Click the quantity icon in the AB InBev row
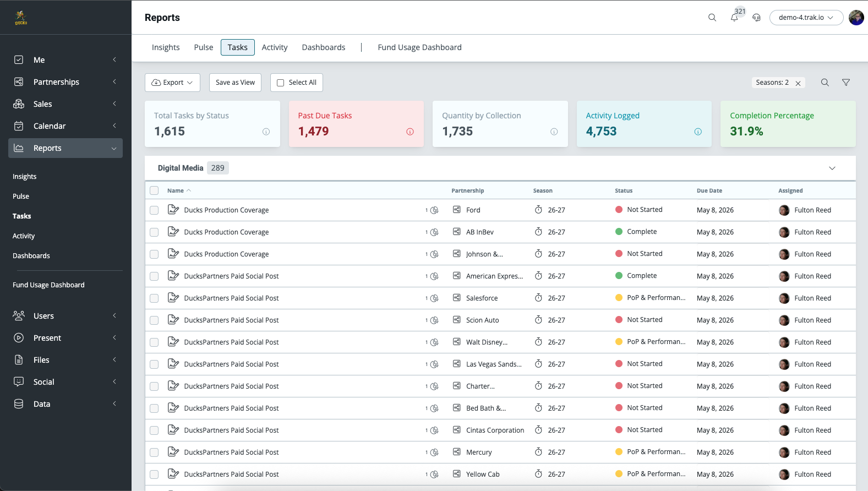 [x=434, y=232]
